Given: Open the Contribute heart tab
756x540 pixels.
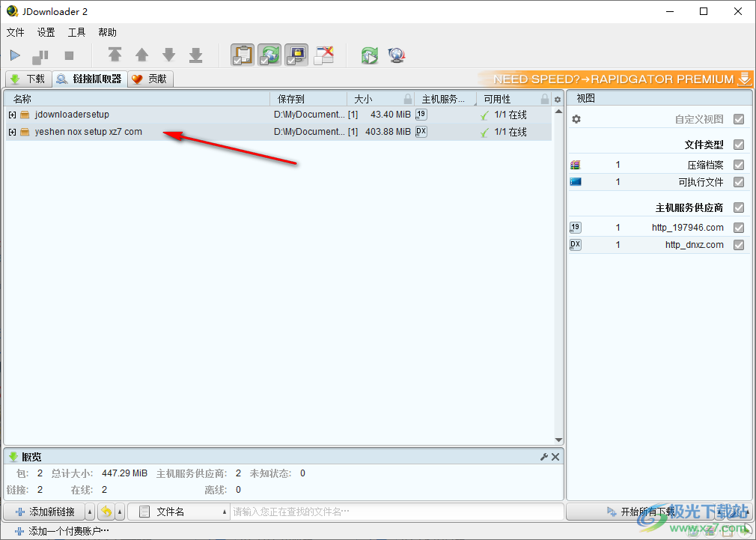Looking at the screenshot, I should click(x=150, y=79).
